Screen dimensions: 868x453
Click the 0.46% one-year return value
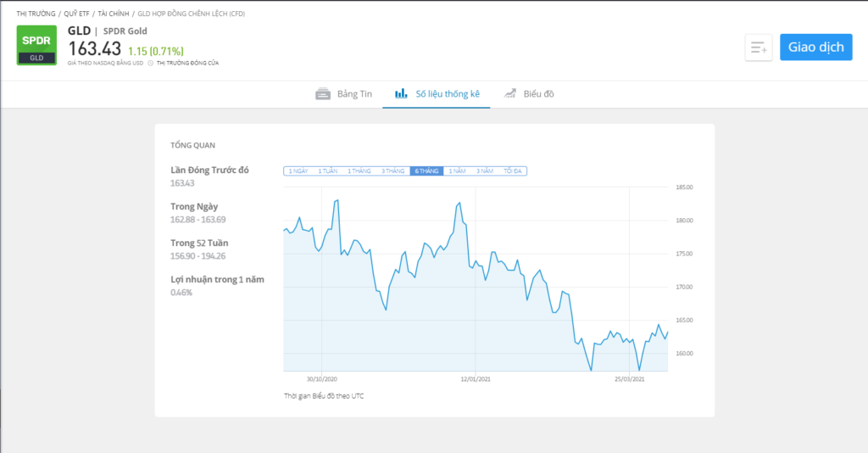click(x=181, y=293)
